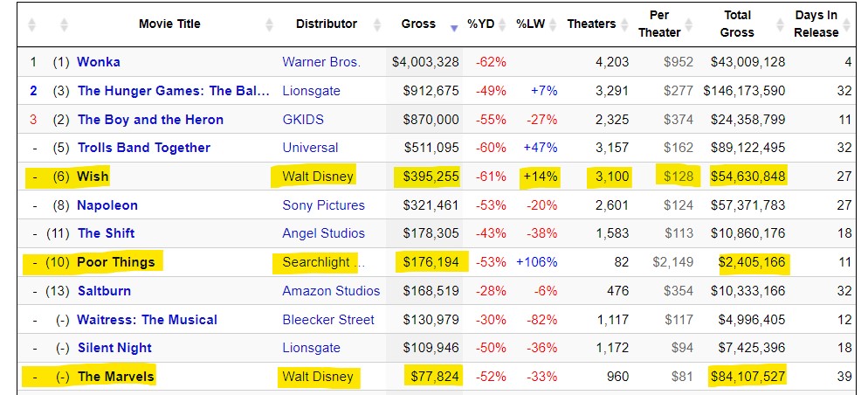
Task: Open the Wonka movie link
Action: 99,62
